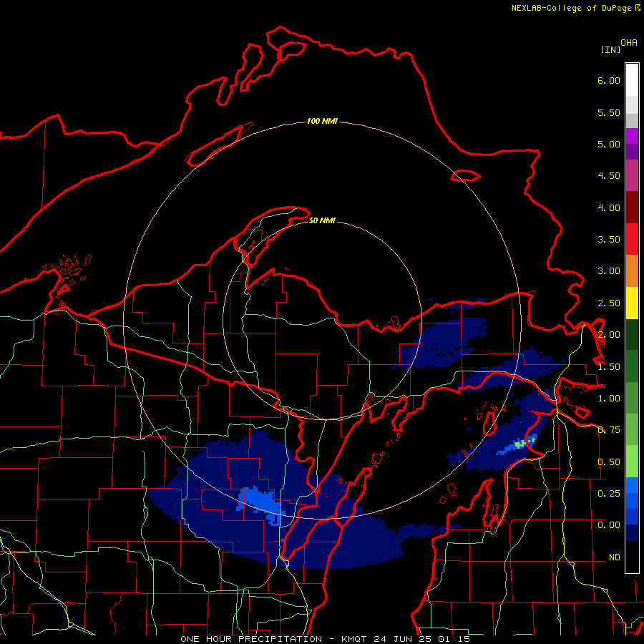
Task: Click the 4.50 legend value
Action: coord(609,176)
